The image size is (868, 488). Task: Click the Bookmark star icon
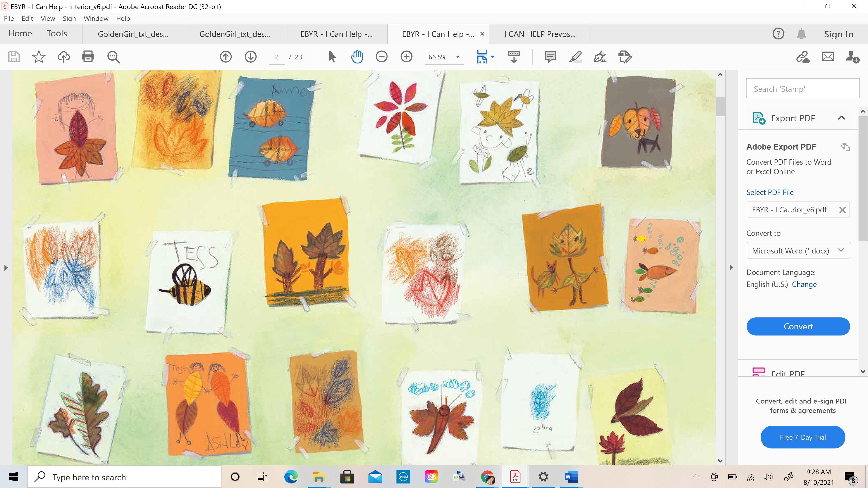click(38, 56)
